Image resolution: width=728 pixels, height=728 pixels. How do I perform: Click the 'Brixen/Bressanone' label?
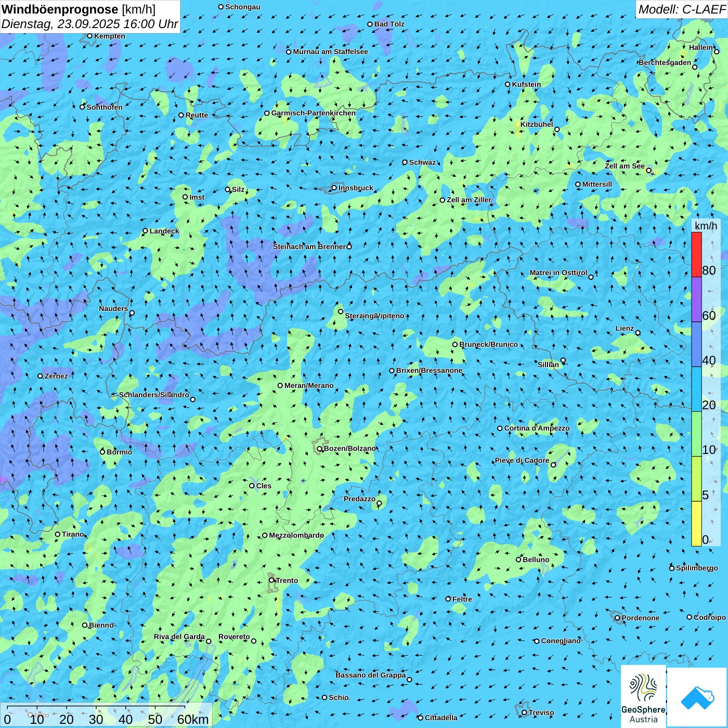(x=429, y=370)
